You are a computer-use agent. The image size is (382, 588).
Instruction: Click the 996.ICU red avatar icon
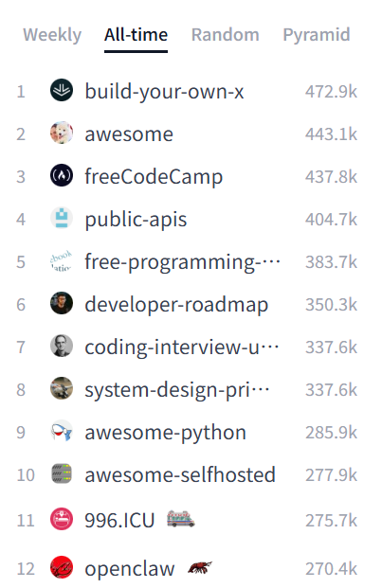pyautogui.click(x=62, y=519)
